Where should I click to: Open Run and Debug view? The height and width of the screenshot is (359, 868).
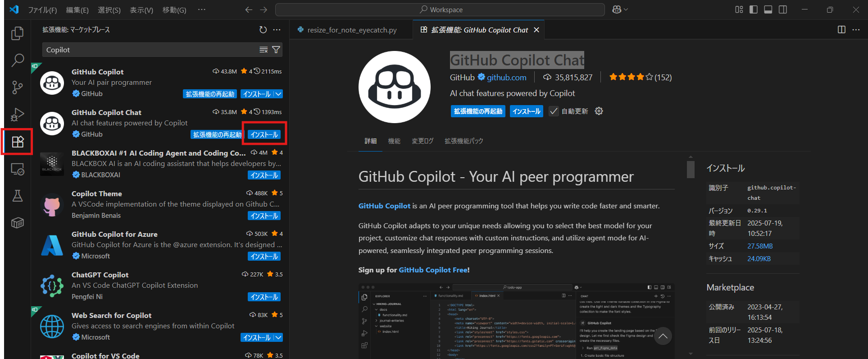(x=17, y=115)
